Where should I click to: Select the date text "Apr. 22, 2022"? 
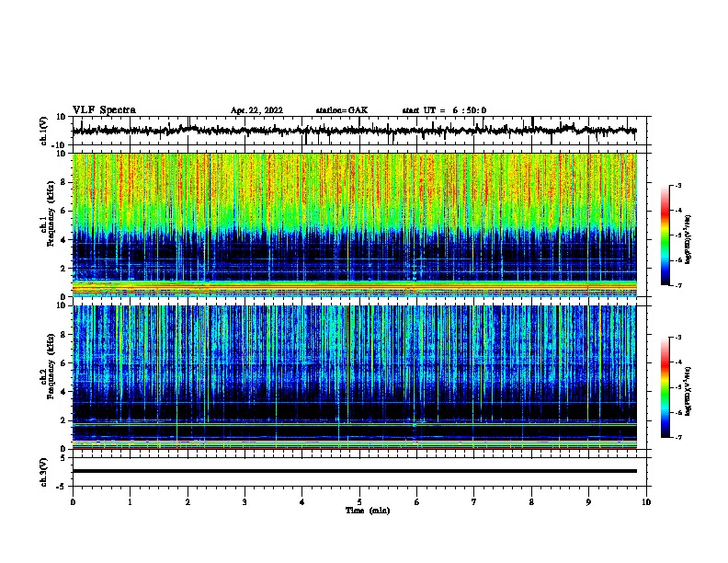point(256,110)
